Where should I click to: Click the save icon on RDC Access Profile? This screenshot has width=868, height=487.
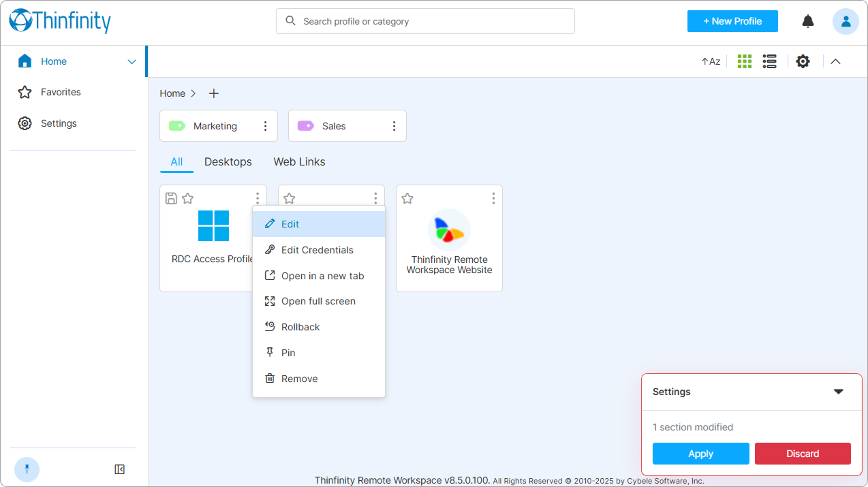(172, 198)
